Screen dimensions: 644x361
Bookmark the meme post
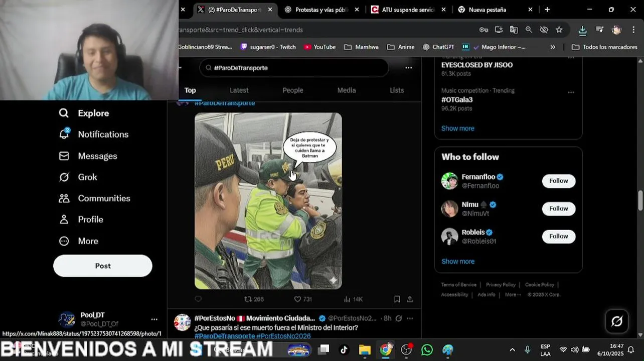397,299
